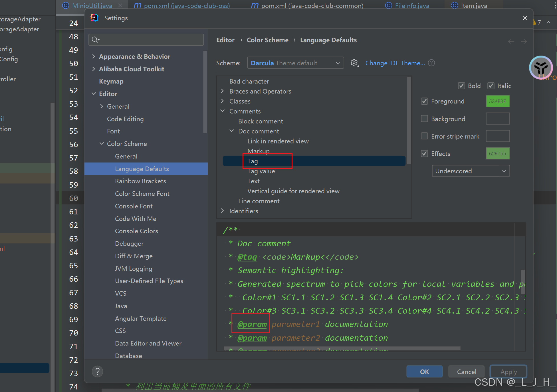Viewport: 557px width, 392px height.
Task: Open the Scheme Darcula dropdown
Action: [295, 63]
